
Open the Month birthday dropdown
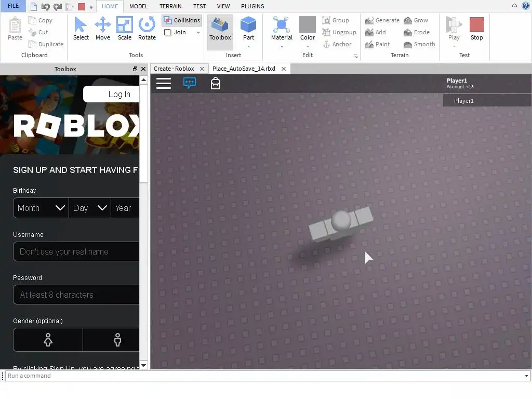pos(41,208)
